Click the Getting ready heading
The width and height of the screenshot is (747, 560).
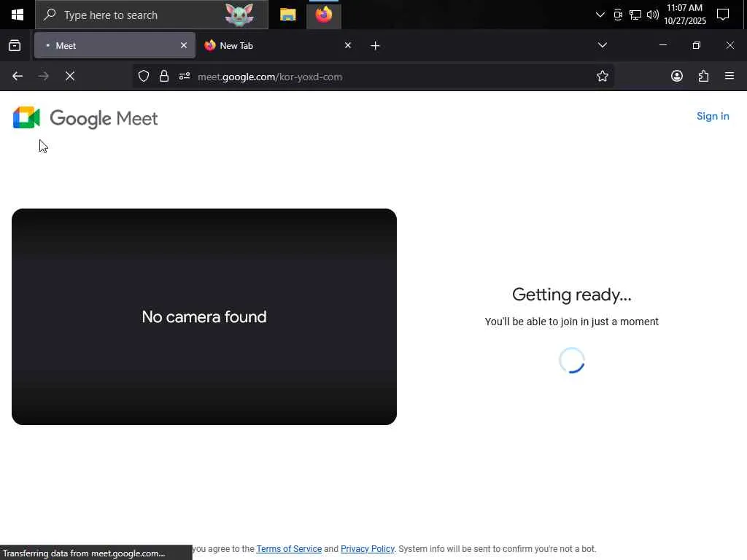pos(572,295)
